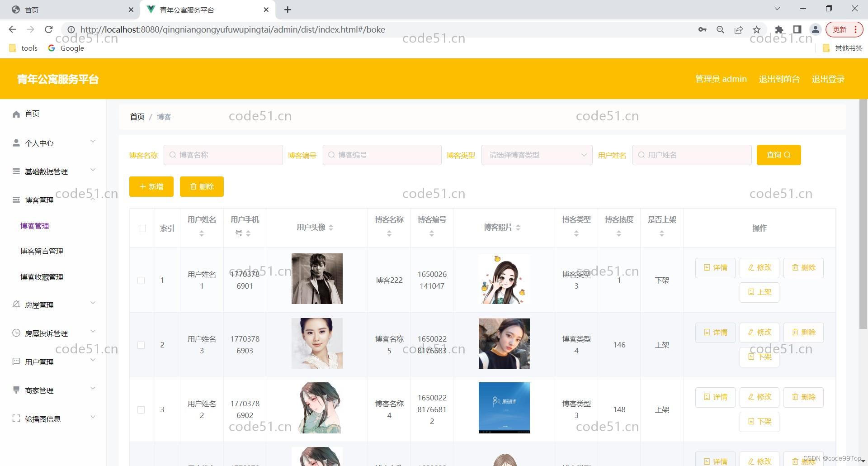Click the user avatar thumbnail in row 1
Screen dimensions: 868x466
pos(317,279)
